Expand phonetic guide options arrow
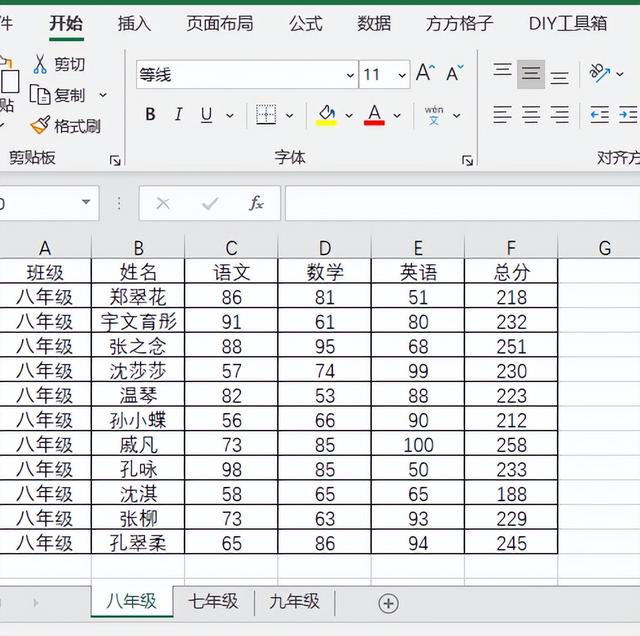This screenshot has width=640, height=636. pos(457,116)
